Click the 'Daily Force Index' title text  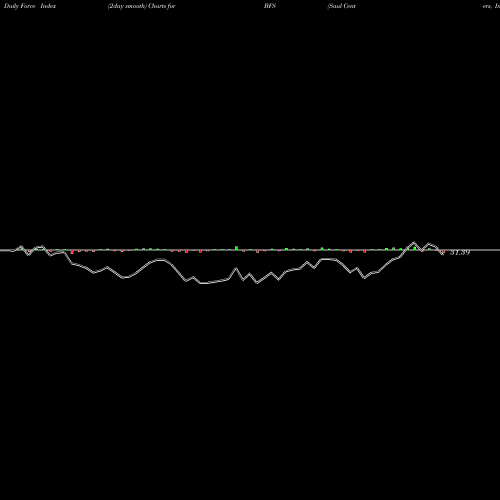click(30, 6)
